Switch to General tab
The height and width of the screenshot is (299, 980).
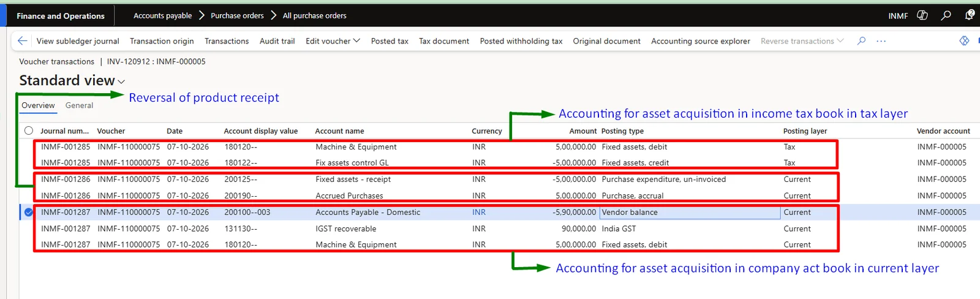click(79, 105)
